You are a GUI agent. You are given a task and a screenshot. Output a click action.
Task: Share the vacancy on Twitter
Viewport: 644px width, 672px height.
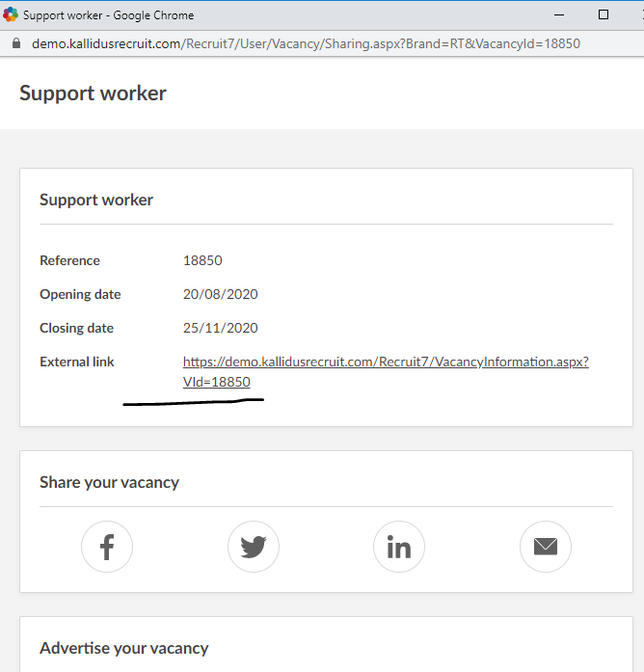click(x=253, y=548)
